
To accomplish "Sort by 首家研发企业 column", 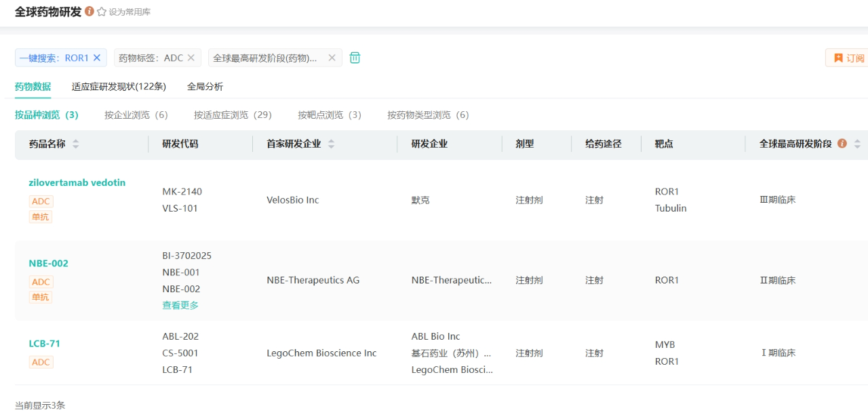I will point(332,144).
